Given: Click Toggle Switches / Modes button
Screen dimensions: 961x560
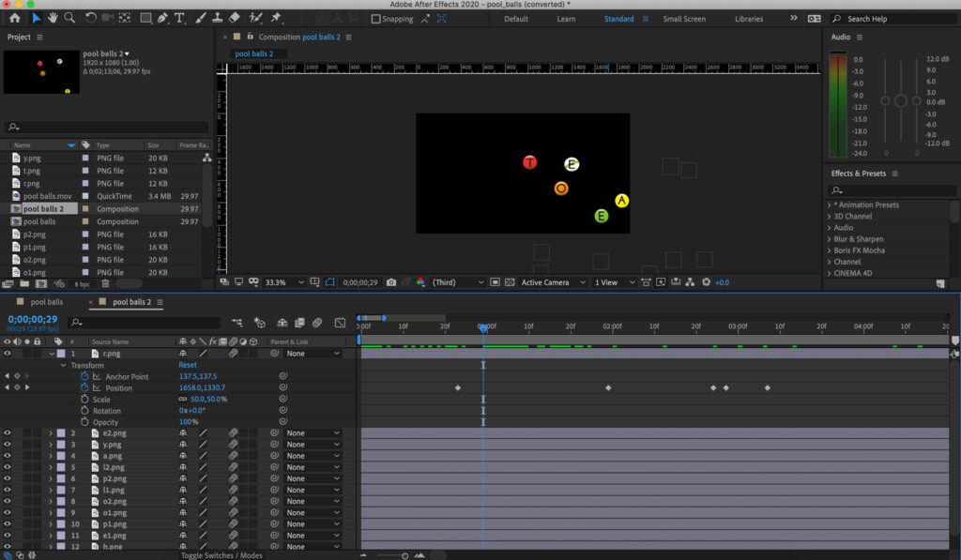Looking at the screenshot, I should point(222,554).
